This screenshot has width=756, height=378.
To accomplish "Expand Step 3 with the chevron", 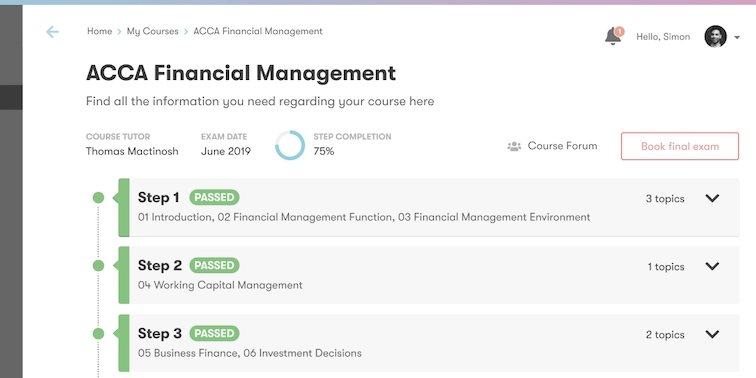I will click(x=712, y=334).
